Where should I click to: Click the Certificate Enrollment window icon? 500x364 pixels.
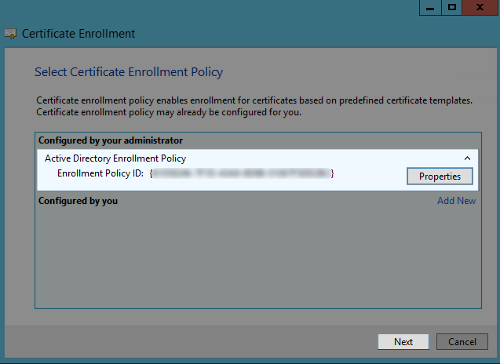tap(11, 34)
